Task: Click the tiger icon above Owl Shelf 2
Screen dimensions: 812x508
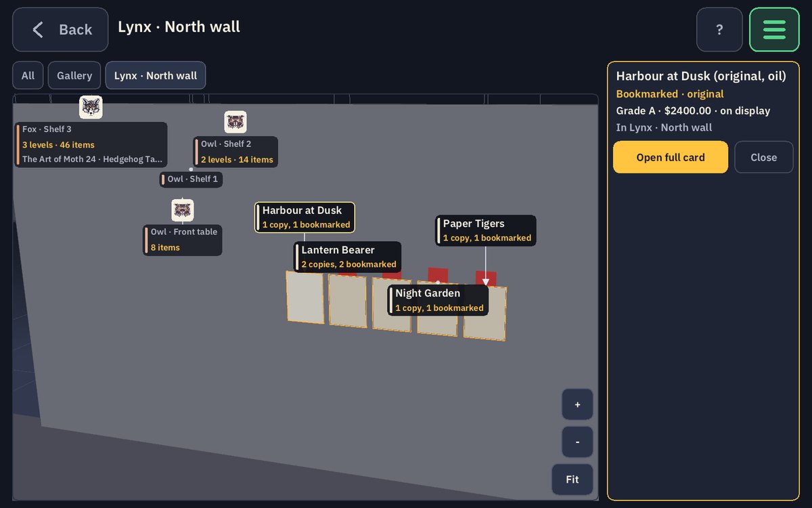Action: click(235, 122)
